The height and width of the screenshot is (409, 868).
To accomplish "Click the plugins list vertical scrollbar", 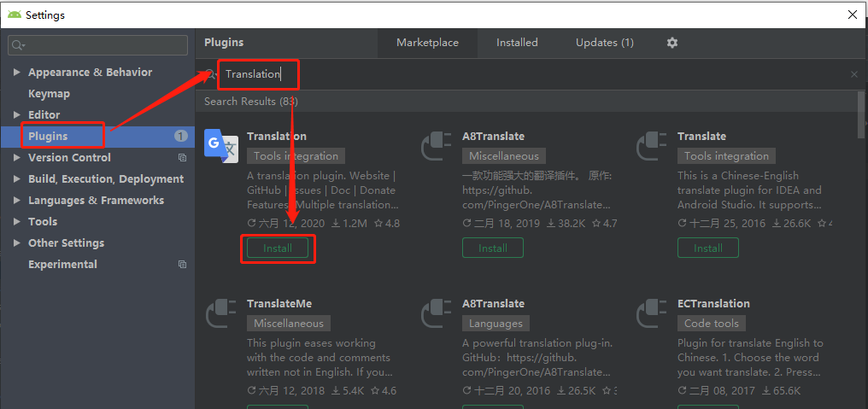I will click(x=861, y=115).
